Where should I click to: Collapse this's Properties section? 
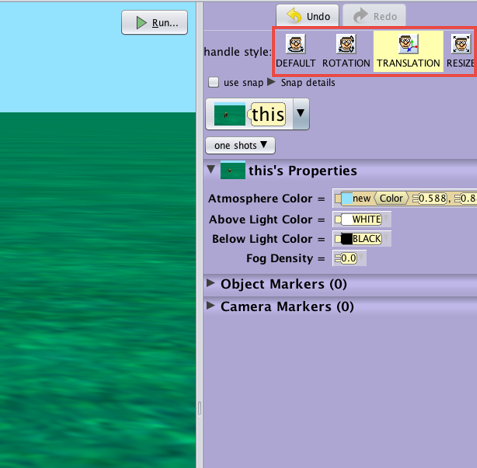pyautogui.click(x=211, y=169)
